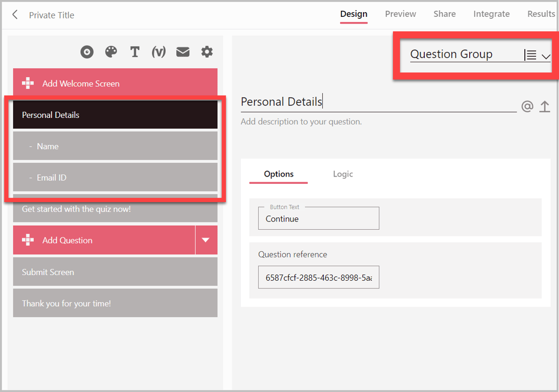The width and height of the screenshot is (559, 392).
Task: Select the Email ID sub-question
Action: point(115,178)
